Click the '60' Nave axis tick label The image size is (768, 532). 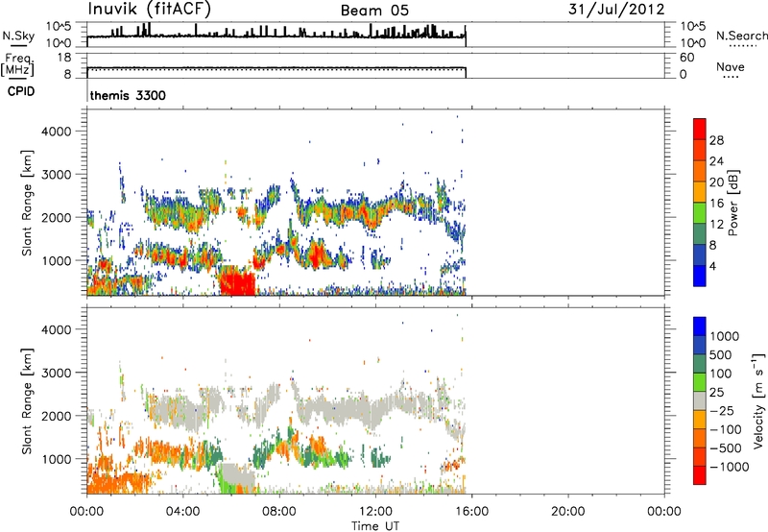click(686, 58)
